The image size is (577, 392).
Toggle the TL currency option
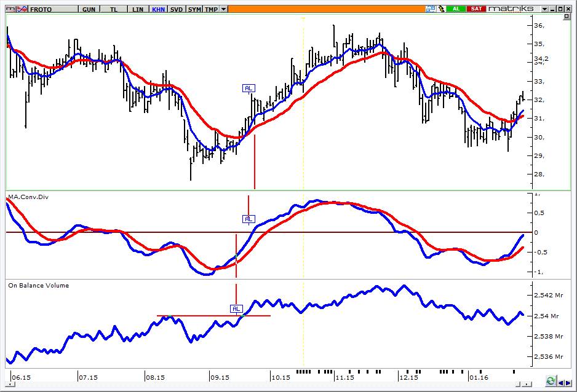tap(114, 9)
